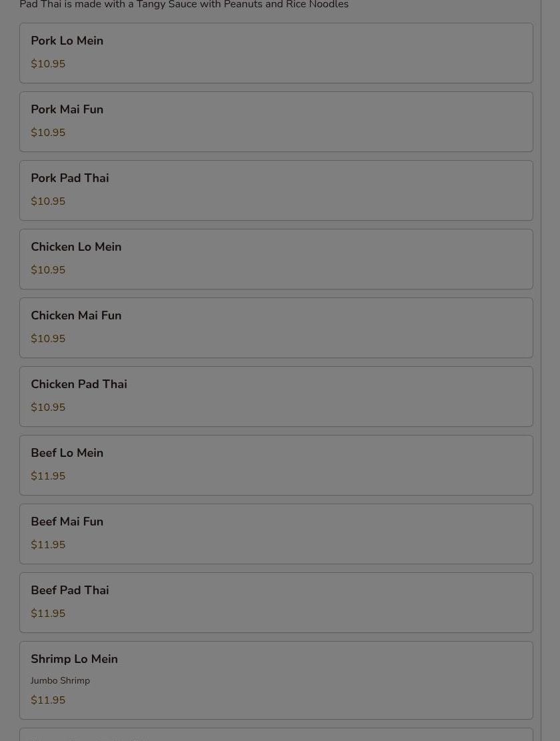The width and height of the screenshot is (560, 741).
Task: Click the Chicken Pad Thai $10.95 price
Action: pyautogui.click(x=48, y=408)
